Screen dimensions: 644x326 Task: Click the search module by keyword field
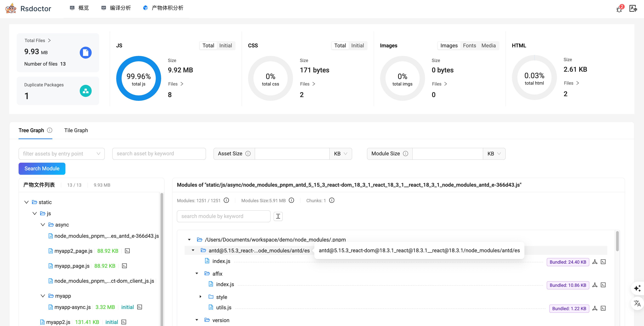[224, 216]
